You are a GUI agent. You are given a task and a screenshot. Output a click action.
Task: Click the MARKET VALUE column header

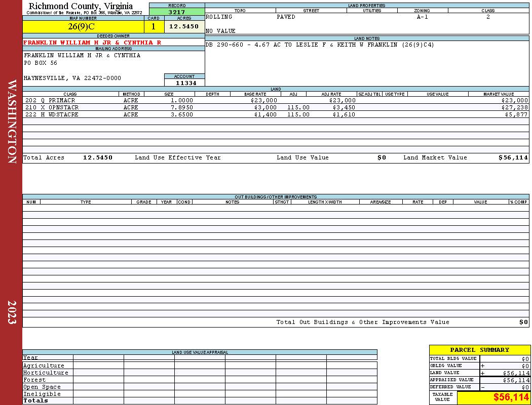click(499, 94)
